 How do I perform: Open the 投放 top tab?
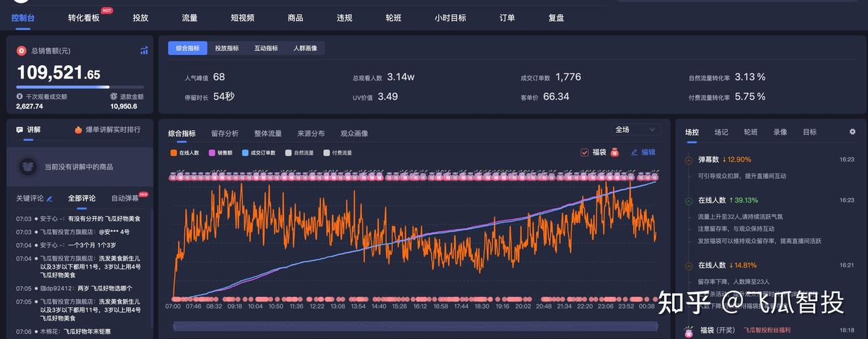pyautogui.click(x=140, y=18)
